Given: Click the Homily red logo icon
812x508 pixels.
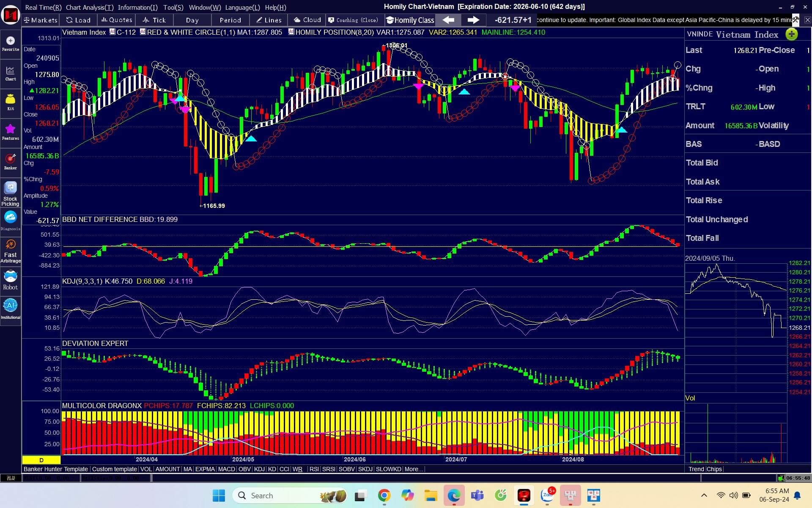Looking at the screenshot, I should [11, 15].
